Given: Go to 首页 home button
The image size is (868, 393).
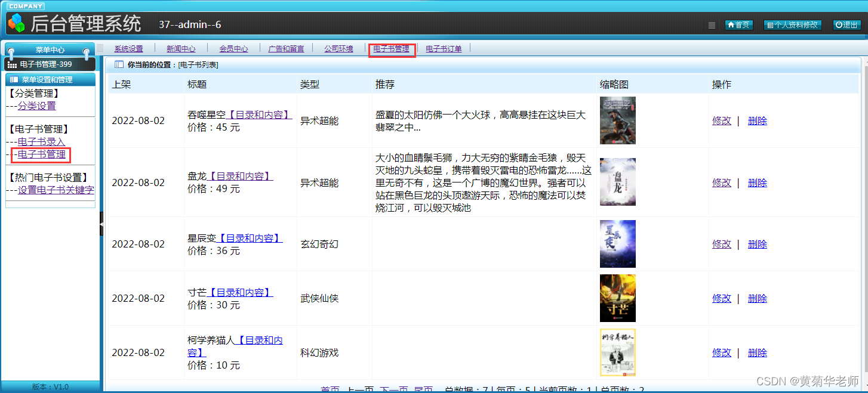Looking at the screenshot, I should pos(738,25).
